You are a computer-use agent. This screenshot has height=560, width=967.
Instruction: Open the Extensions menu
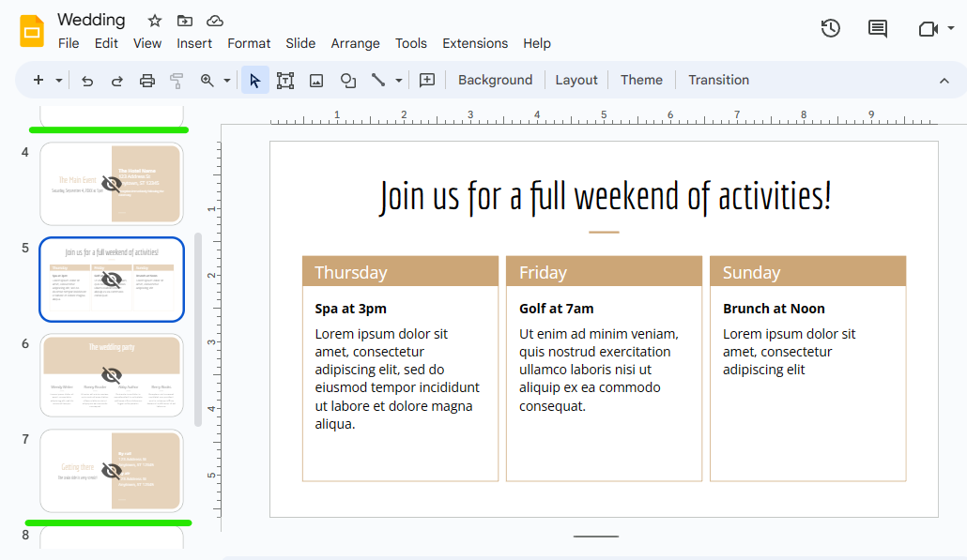tap(475, 44)
